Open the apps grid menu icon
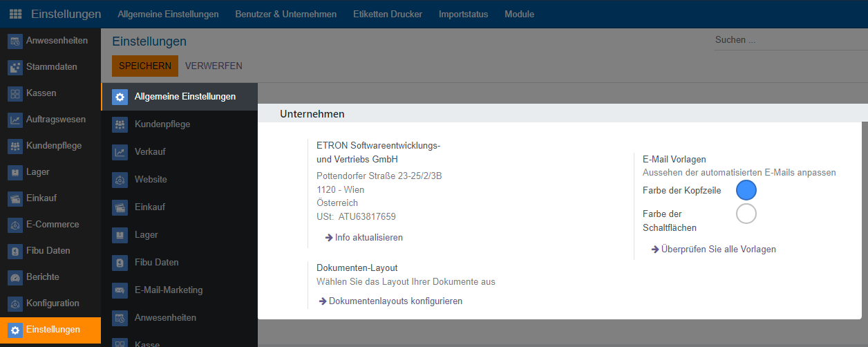Image resolution: width=868 pixels, height=347 pixels. [x=15, y=14]
